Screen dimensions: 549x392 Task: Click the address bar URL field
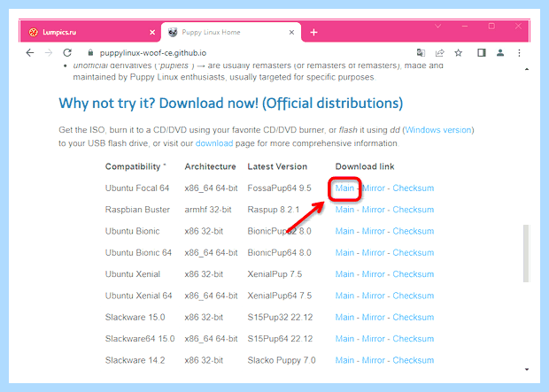tap(152, 53)
